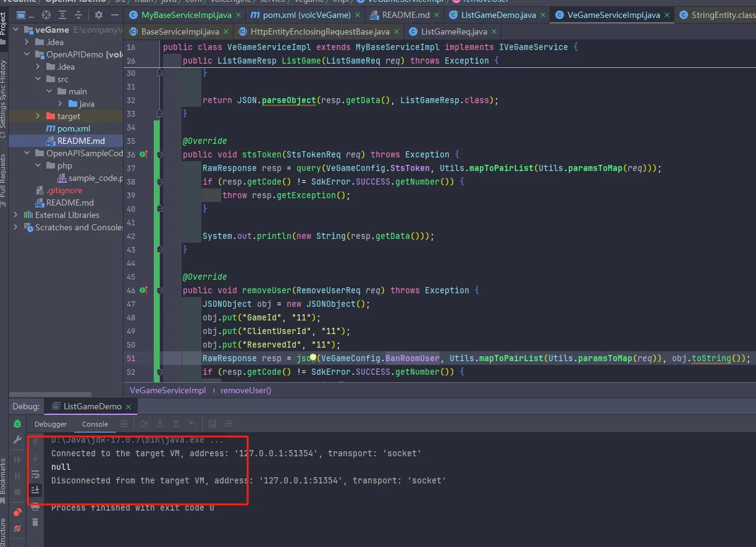
Task: Expand External Libraries node
Action: click(x=16, y=215)
